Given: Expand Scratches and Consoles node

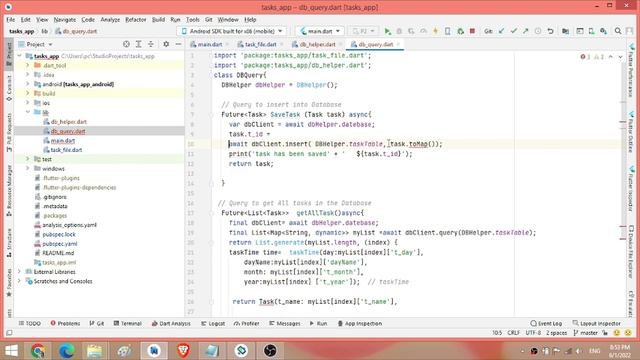Looking at the screenshot, I should (x=19, y=281).
